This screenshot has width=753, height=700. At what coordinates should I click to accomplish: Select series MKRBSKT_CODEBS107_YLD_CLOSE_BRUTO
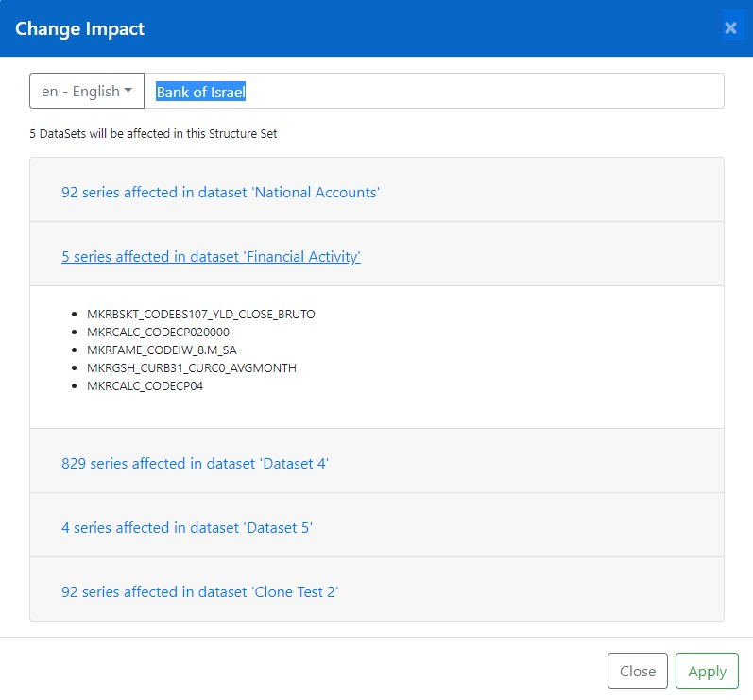click(200, 314)
